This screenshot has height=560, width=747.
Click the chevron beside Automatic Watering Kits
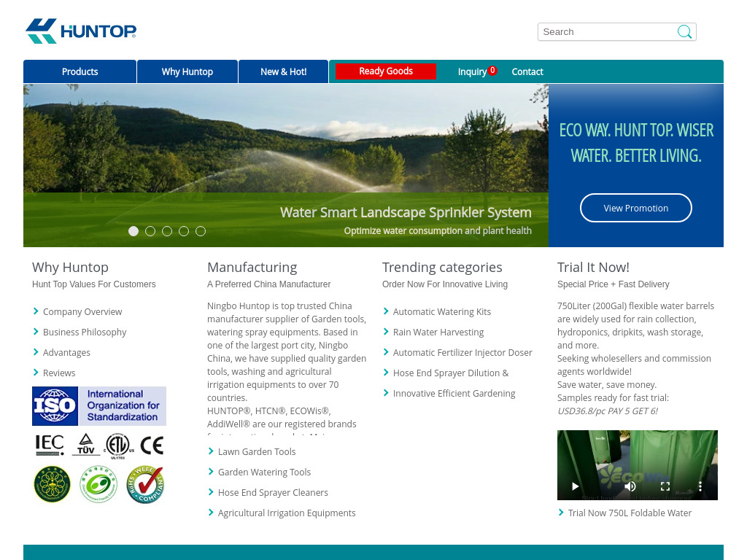click(386, 311)
